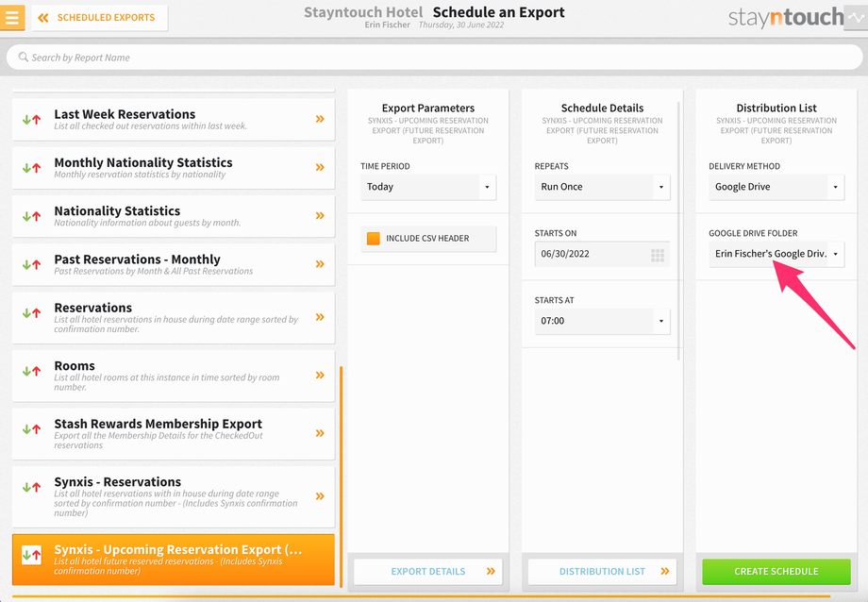Click chevron arrow on Reservations row
The image size is (868, 602).
click(x=320, y=317)
